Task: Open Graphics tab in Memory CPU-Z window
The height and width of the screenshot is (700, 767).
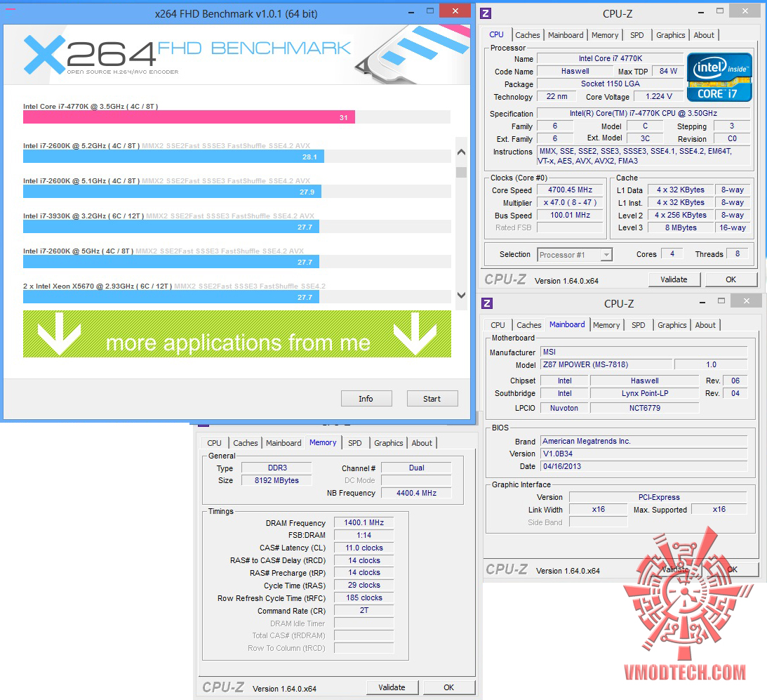Action: (388, 443)
